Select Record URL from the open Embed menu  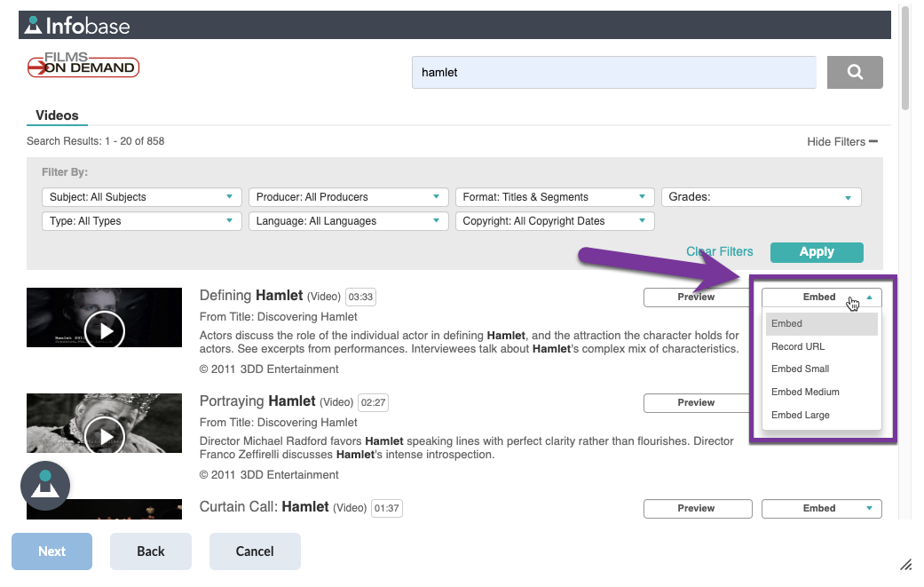click(x=797, y=345)
